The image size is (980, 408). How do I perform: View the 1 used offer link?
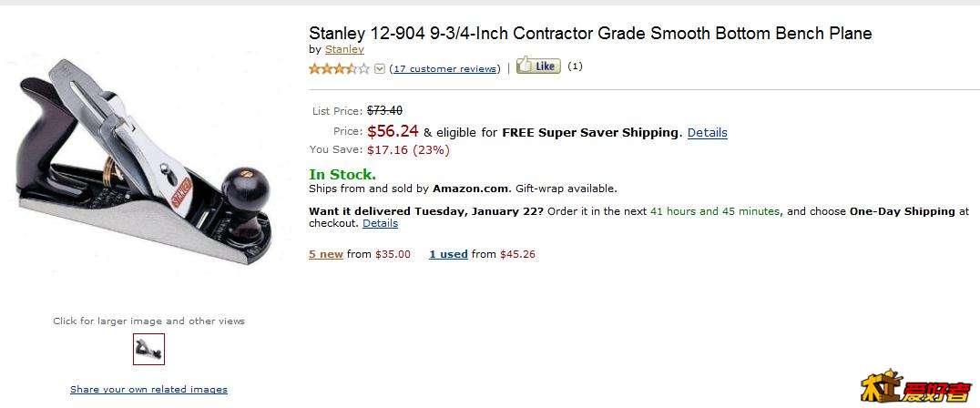pos(448,254)
